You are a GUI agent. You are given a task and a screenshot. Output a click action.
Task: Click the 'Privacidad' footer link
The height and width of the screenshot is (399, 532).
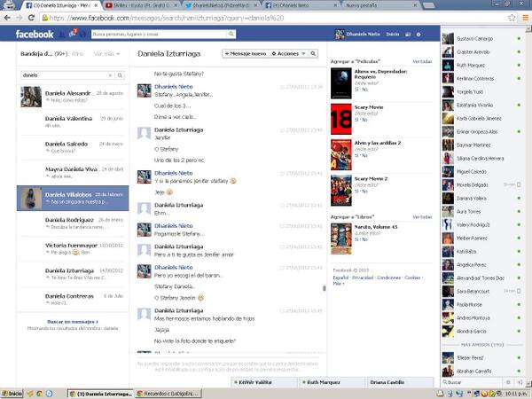(x=363, y=278)
